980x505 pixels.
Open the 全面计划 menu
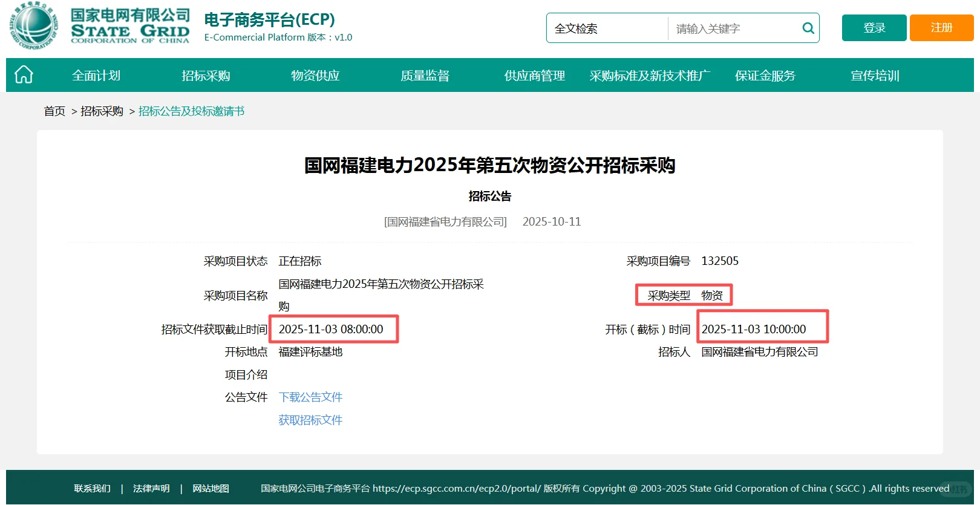[96, 76]
